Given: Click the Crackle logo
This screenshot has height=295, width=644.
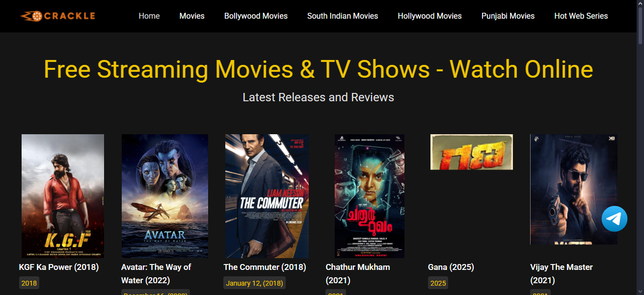Looking at the screenshot, I should [57, 16].
